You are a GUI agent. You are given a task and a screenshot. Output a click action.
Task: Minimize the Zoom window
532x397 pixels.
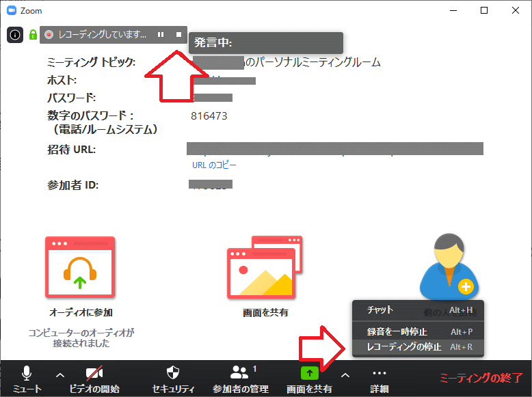453,10
